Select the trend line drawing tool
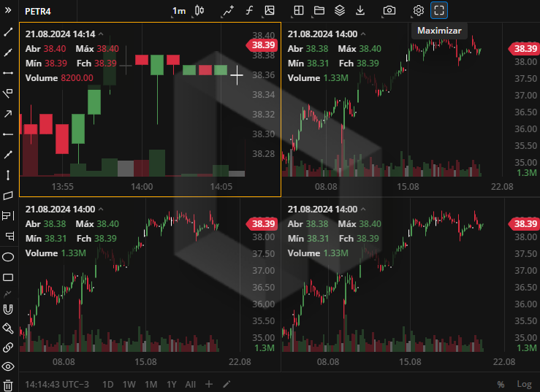The height and width of the screenshot is (392, 540). tap(8, 32)
